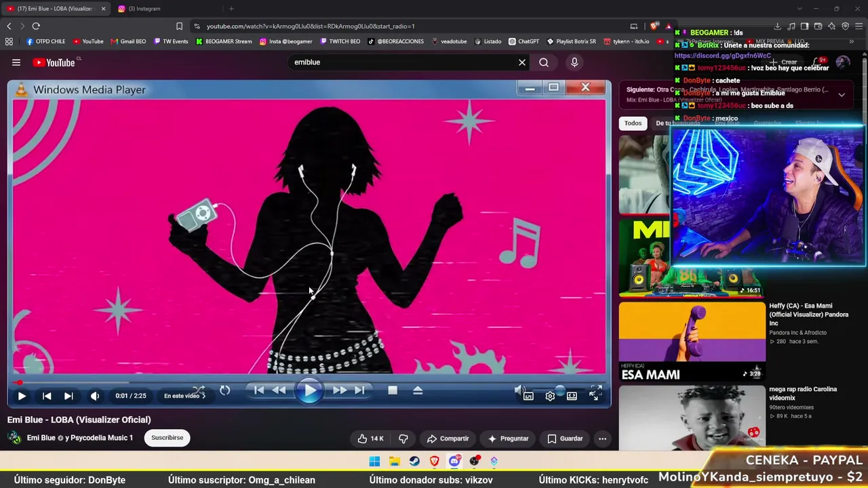The image size is (868, 488).
Task: Open the OTPD CHILE bookmark
Action: tap(46, 41)
